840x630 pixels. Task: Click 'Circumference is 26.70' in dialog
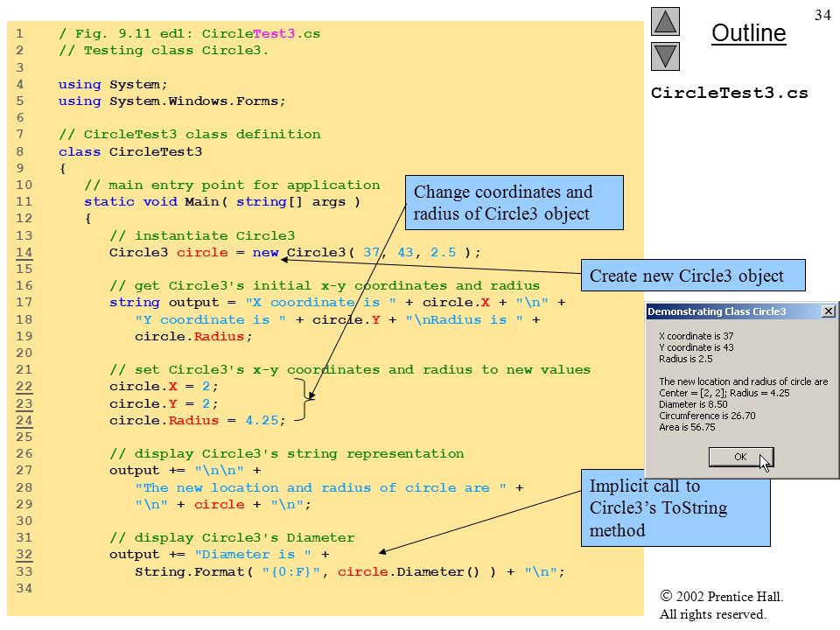(707, 416)
